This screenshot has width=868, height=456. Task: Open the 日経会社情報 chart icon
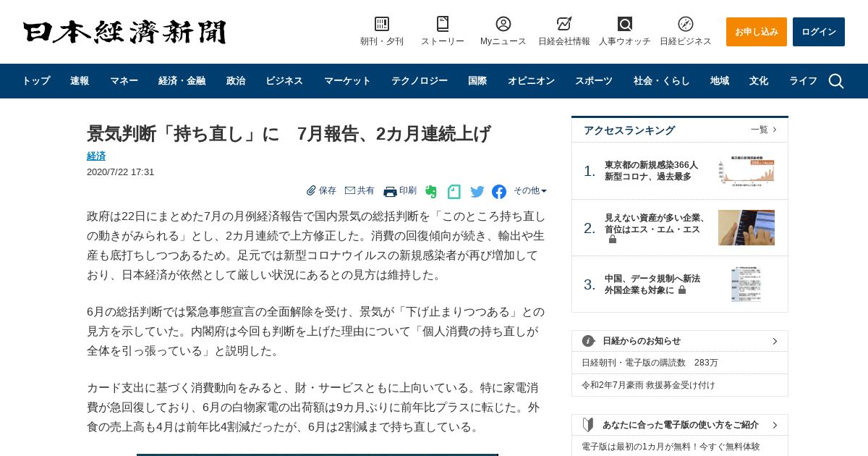tap(564, 24)
